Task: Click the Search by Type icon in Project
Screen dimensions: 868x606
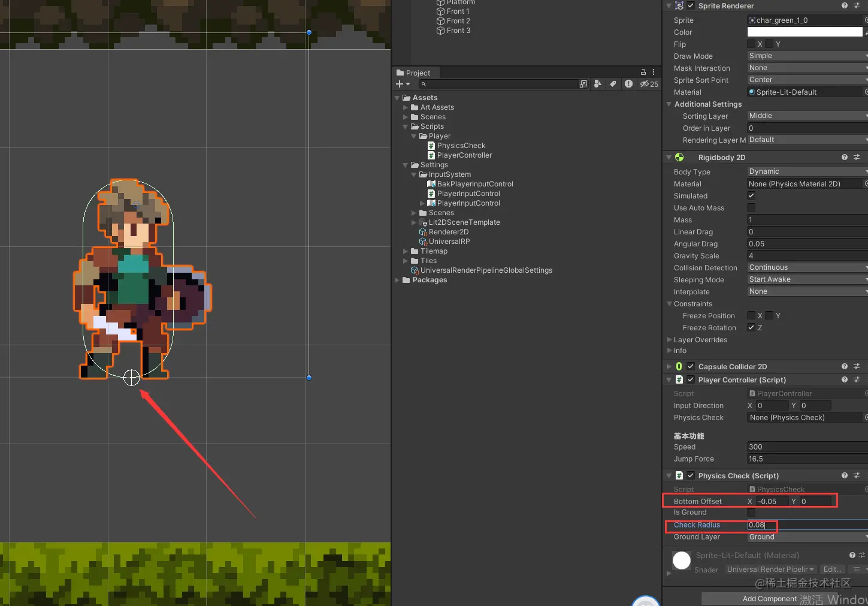Action: coord(598,84)
